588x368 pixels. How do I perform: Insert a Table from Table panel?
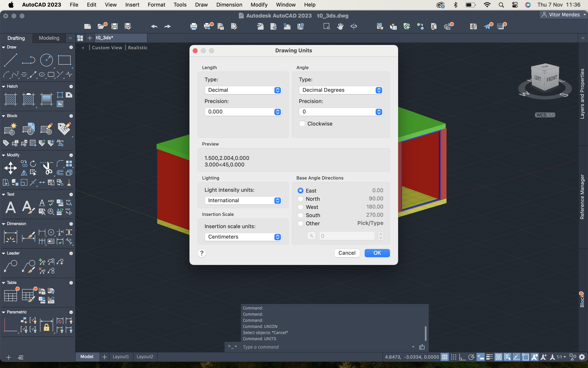coord(11,295)
